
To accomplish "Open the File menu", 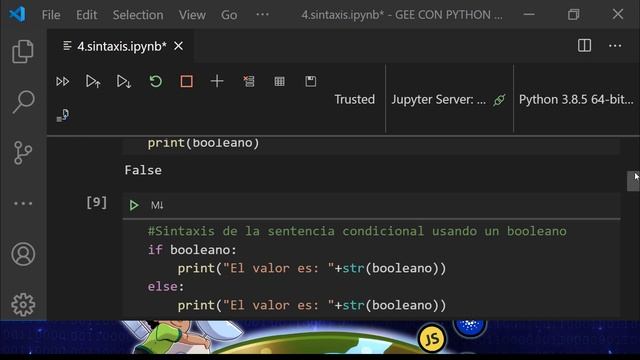I will [51, 15].
